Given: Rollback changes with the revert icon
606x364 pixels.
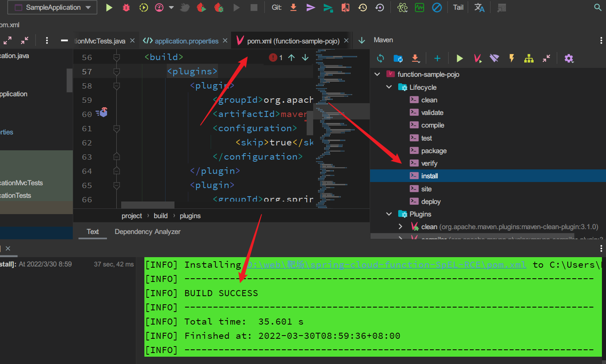Looking at the screenshot, I should [x=380, y=7].
